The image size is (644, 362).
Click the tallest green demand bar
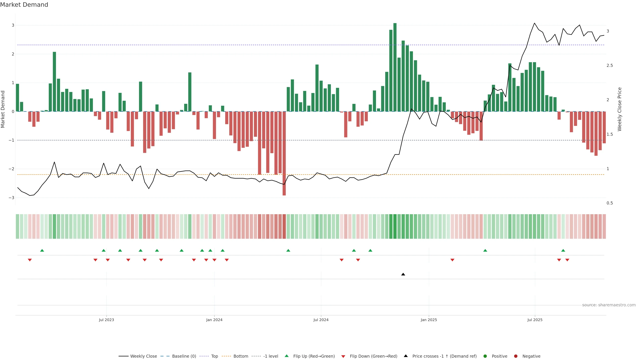click(395, 67)
